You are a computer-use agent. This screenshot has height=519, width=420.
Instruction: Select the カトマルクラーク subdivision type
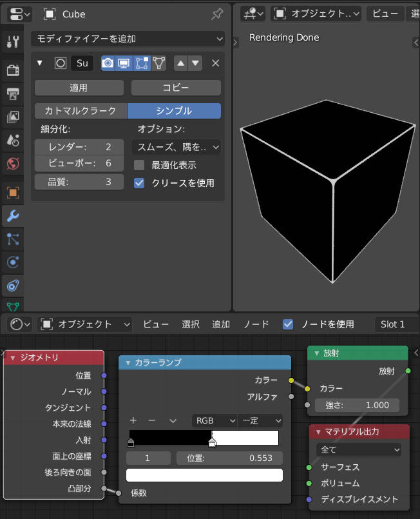pos(81,110)
